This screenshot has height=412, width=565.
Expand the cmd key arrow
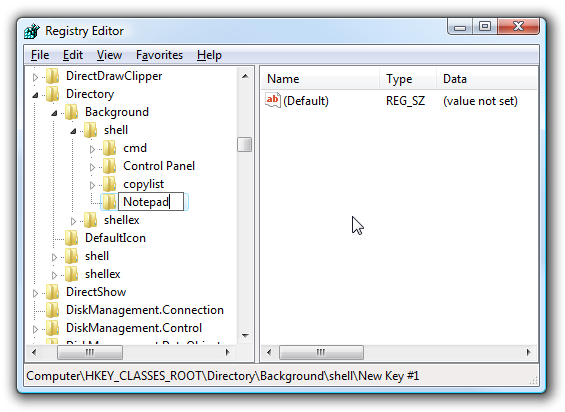tap(92, 149)
